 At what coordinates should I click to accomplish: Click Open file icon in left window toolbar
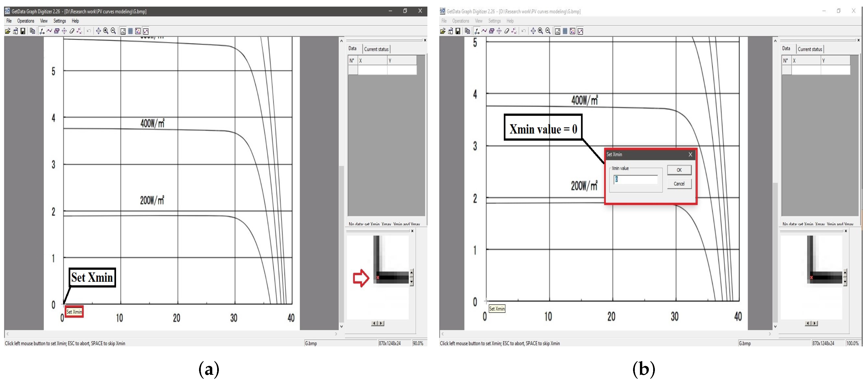tap(7, 31)
